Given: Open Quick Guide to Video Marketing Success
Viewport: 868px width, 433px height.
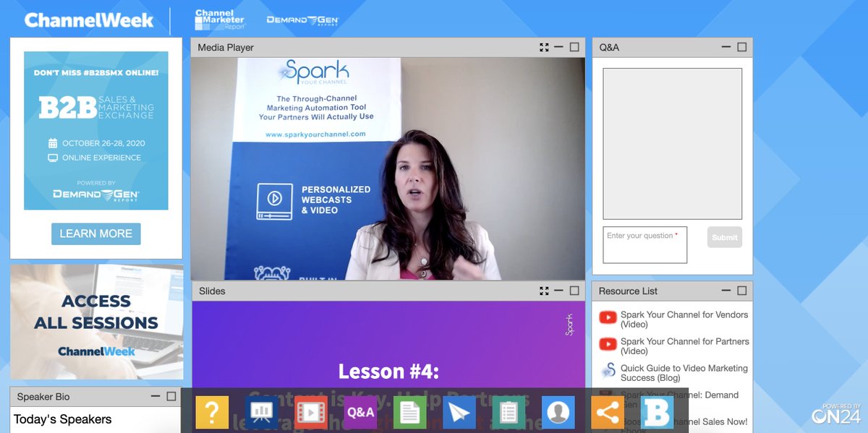Looking at the screenshot, I should pyautogui.click(x=684, y=373).
